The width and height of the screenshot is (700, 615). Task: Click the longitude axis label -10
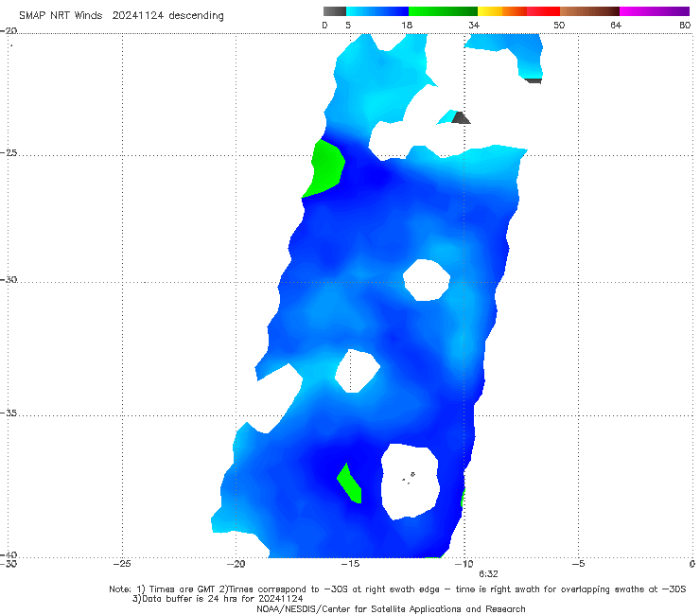point(464,564)
